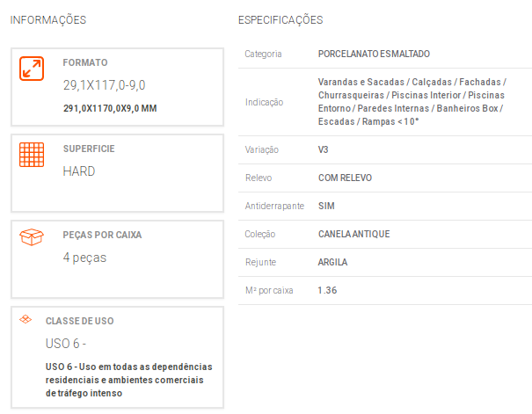The image size is (532, 414).
Task: Click the Formato resize arrows icon
Action: (x=32, y=69)
